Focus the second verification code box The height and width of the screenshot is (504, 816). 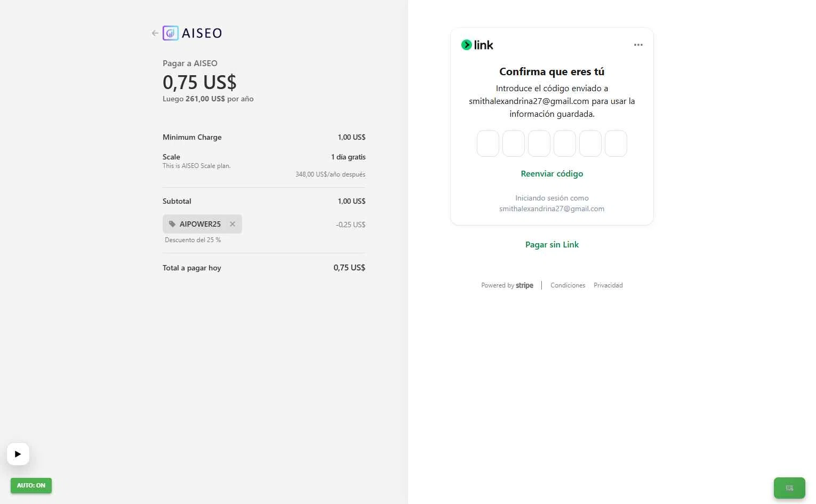pyautogui.click(x=514, y=143)
